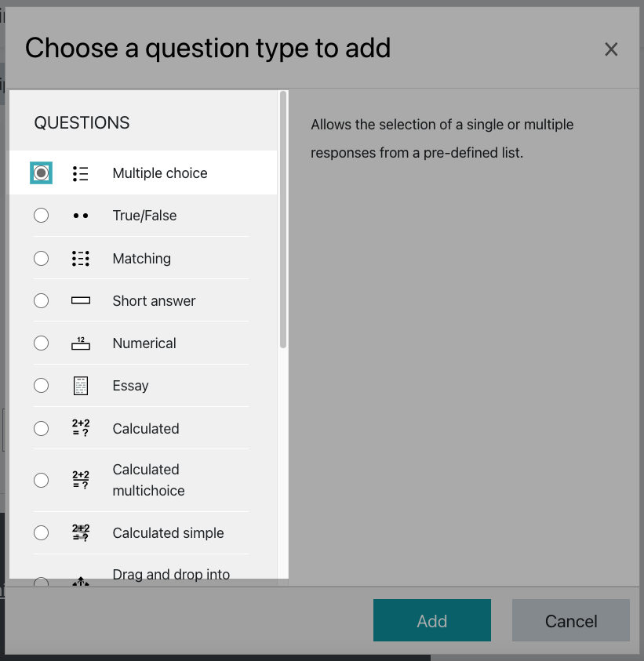Click the Calculated 2+2 icon

click(x=81, y=428)
